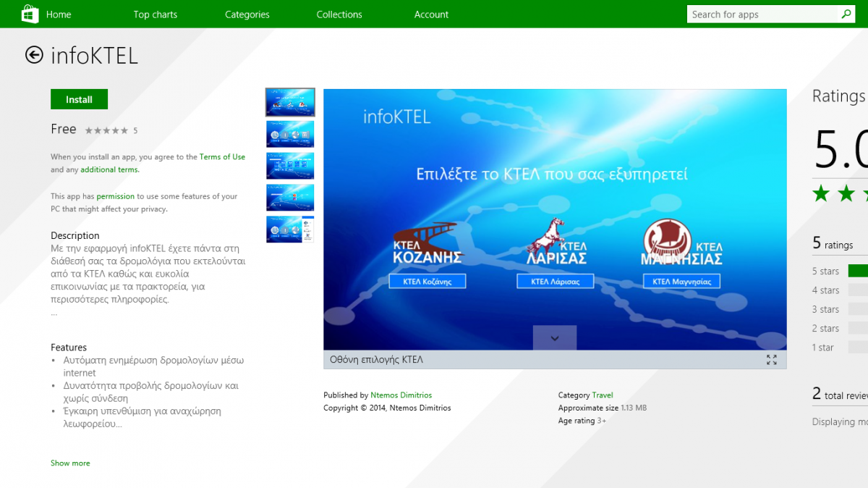Viewport: 868px width, 488px height.
Task: Click the 4 stars rating row
Action: 839,290
